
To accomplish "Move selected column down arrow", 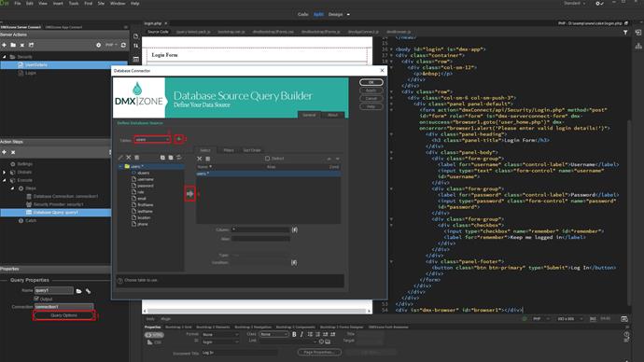I will click(338, 159).
